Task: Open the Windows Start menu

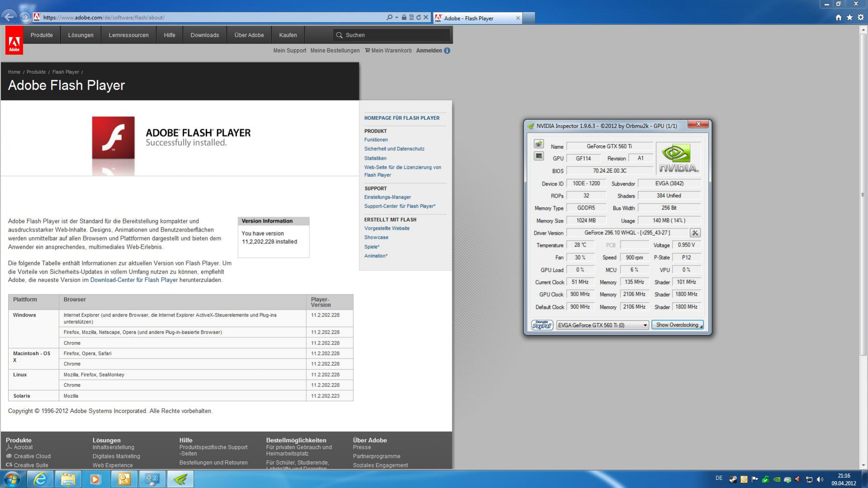Action: [x=12, y=479]
